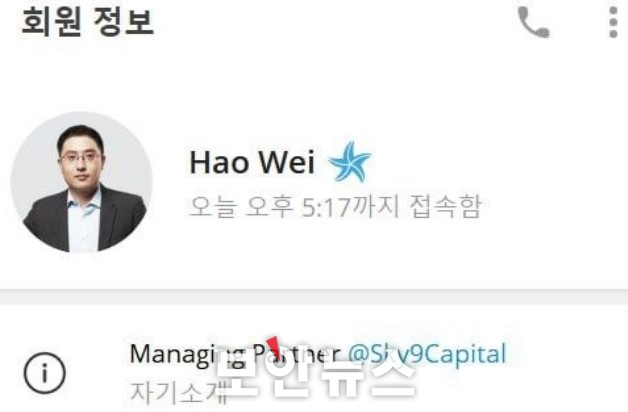Click the 회원 정보 header title

[88, 21]
